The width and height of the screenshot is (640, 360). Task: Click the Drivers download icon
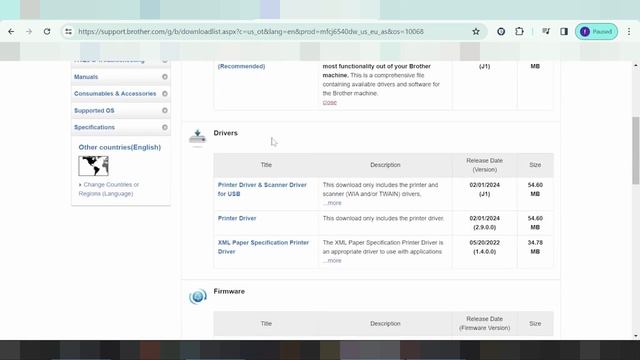point(198,138)
